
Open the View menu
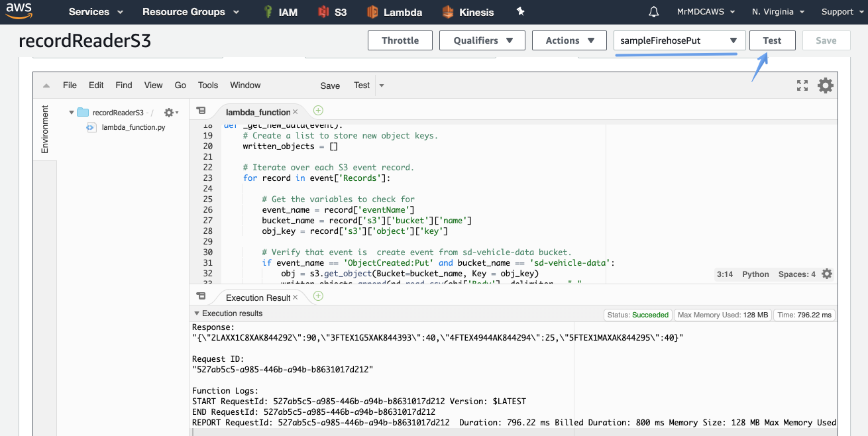point(153,85)
